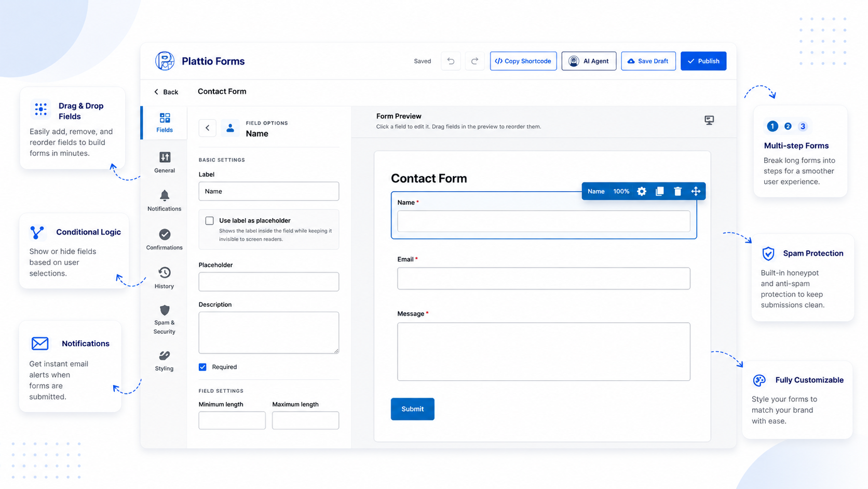Click the Plattio Forms logo icon
The image size is (868, 489).
[165, 61]
